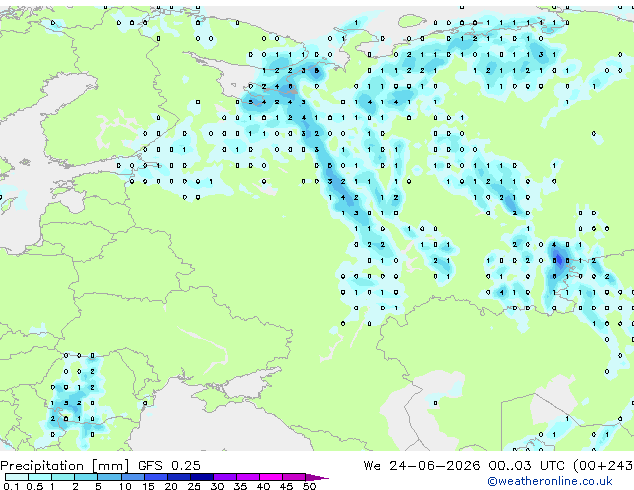Click the legend value label '25'
This screenshot has height=490, width=634.
click(194, 486)
